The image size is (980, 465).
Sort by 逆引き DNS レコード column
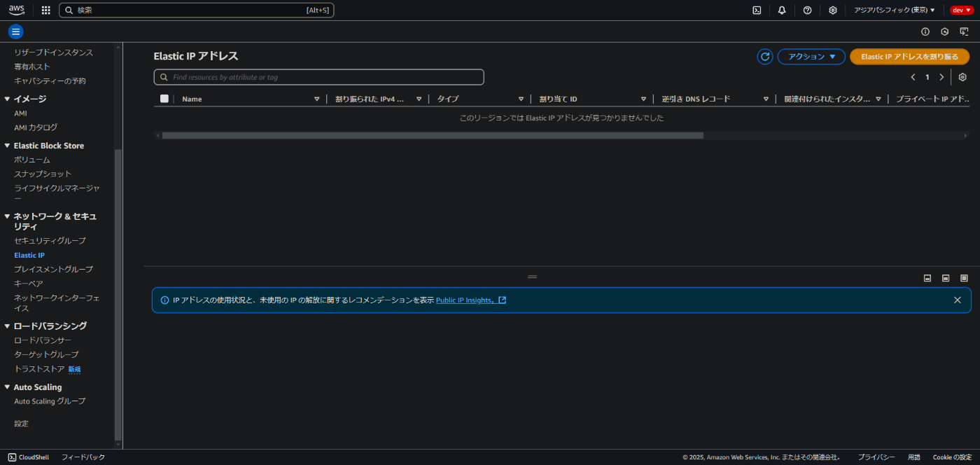766,99
